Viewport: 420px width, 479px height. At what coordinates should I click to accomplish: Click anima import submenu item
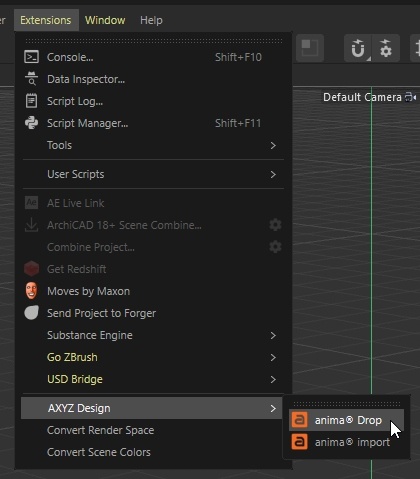pyautogui.click(x=346, y=442)
